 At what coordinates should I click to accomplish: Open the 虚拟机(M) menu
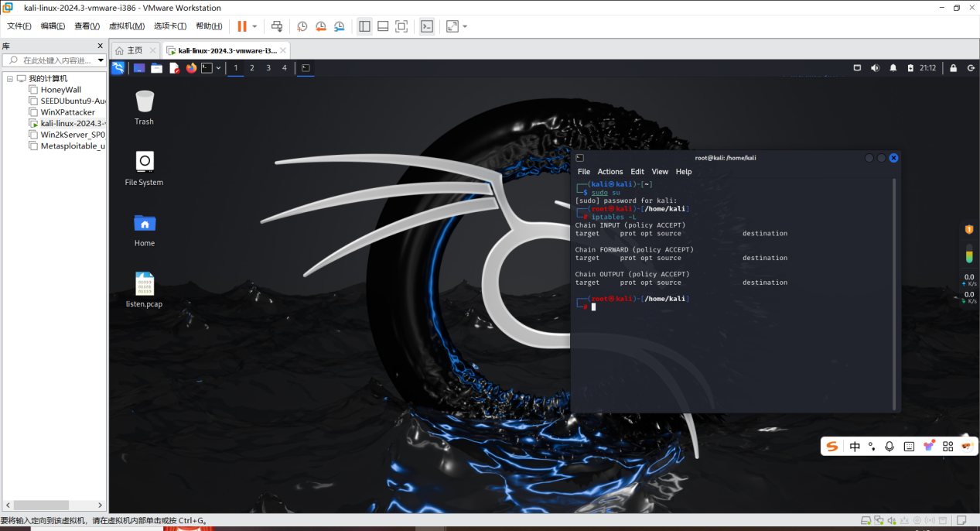coord(127,26)
